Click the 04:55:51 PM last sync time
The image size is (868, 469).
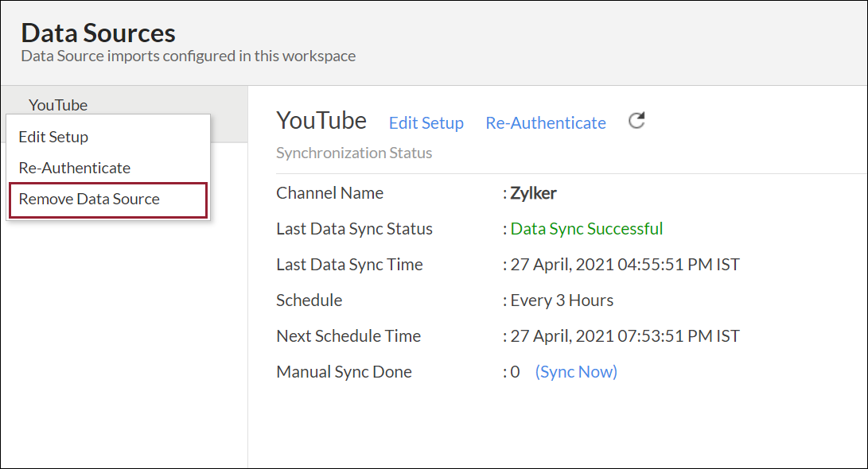click(x=625, y=264)
